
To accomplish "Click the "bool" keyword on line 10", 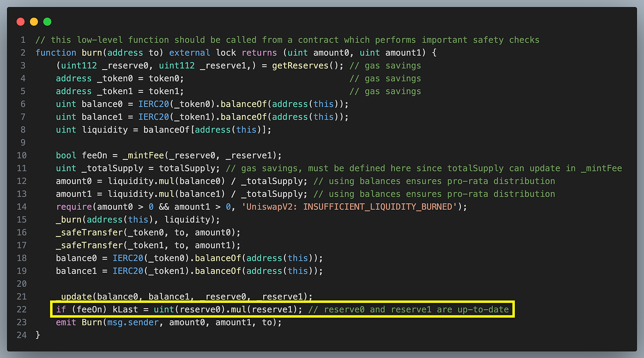I will [66, 155].
